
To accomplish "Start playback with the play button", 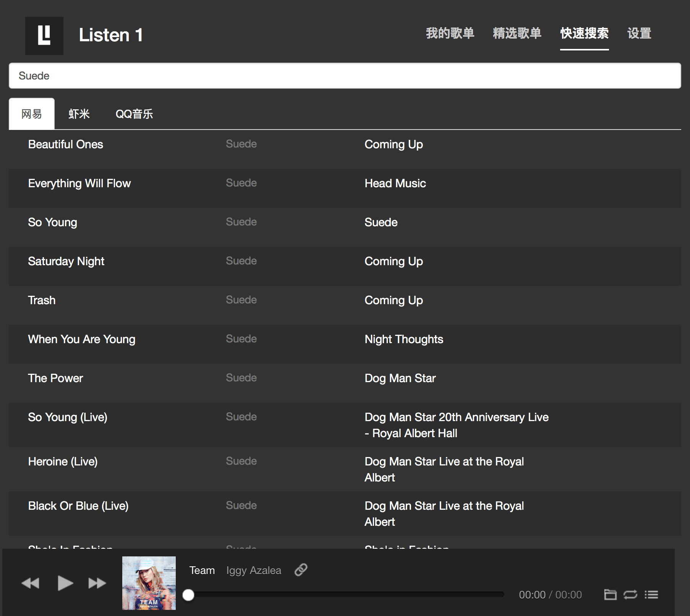I will tap(65, 583).
